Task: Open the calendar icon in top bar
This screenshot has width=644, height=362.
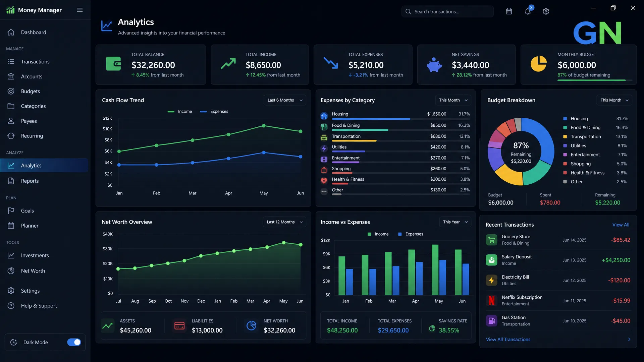Action: coord(509,11)
